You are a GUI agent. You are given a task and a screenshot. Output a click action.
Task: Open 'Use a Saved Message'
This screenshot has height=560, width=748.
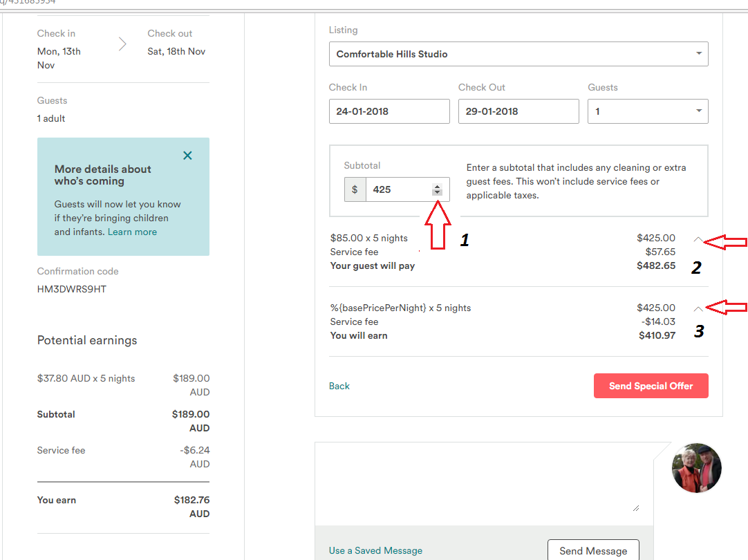point(375,550)
